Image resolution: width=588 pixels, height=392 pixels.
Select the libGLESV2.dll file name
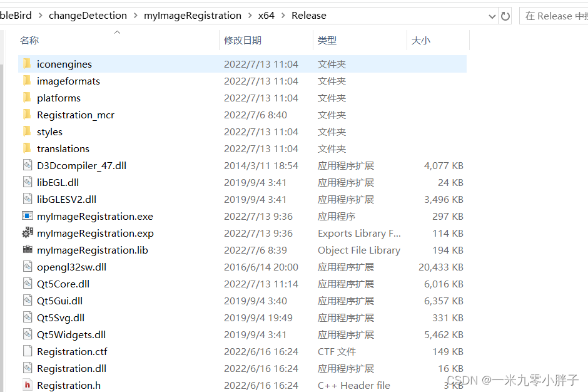pos(66,199)
